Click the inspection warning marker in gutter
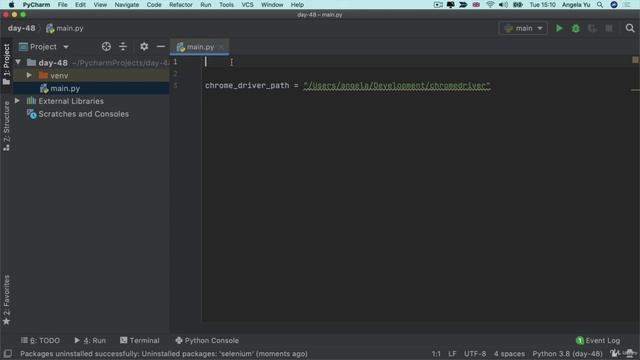Viewport: 640px width, 360px height. click(x=635, y=60)
